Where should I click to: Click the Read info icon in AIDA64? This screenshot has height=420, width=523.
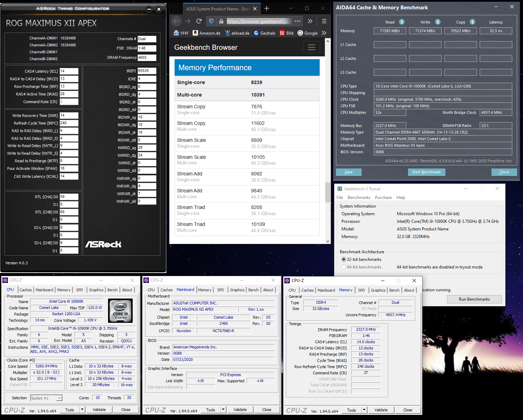[402, 22]
